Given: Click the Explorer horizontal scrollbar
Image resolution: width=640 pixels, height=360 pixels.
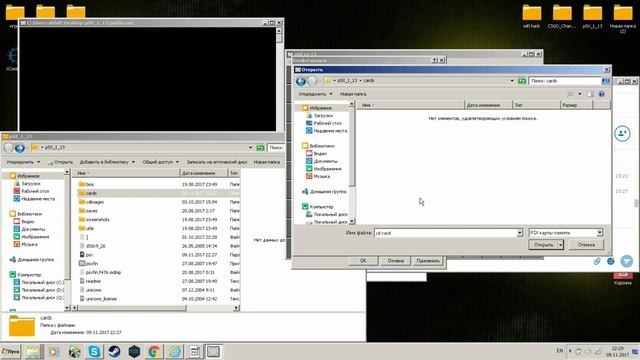Looking at the screenshot, I should point(133,308).
